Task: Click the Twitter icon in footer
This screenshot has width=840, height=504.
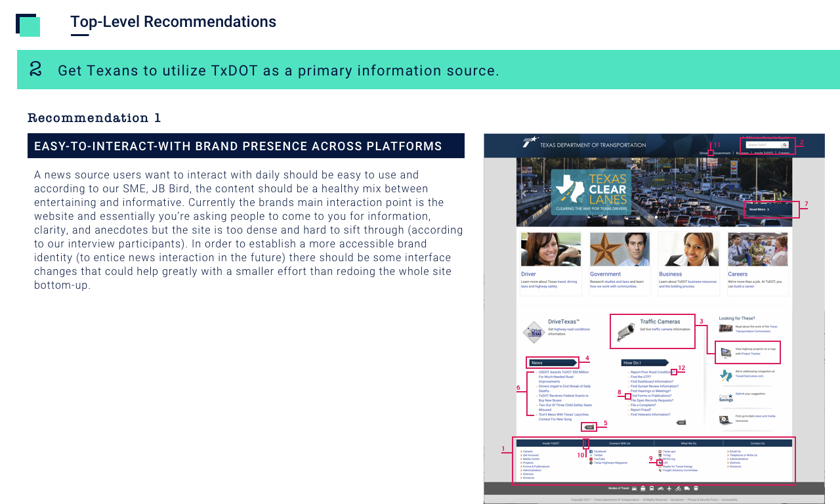Action: 591,455
